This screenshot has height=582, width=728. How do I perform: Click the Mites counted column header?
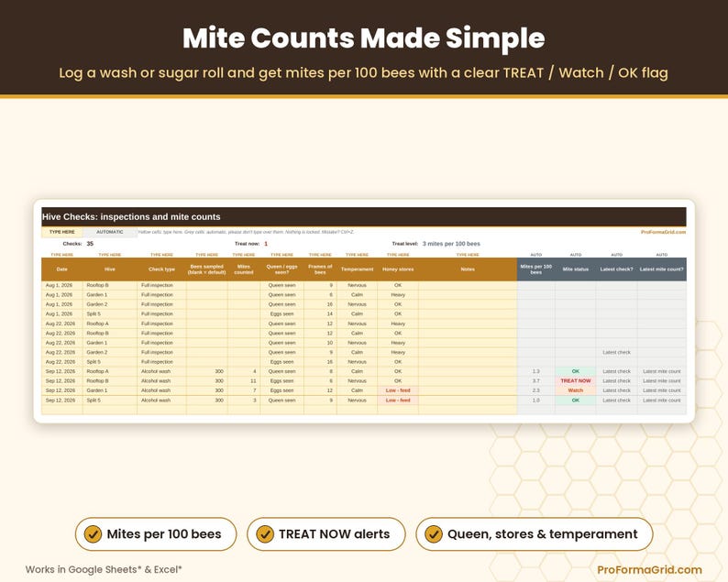[244, 269]
